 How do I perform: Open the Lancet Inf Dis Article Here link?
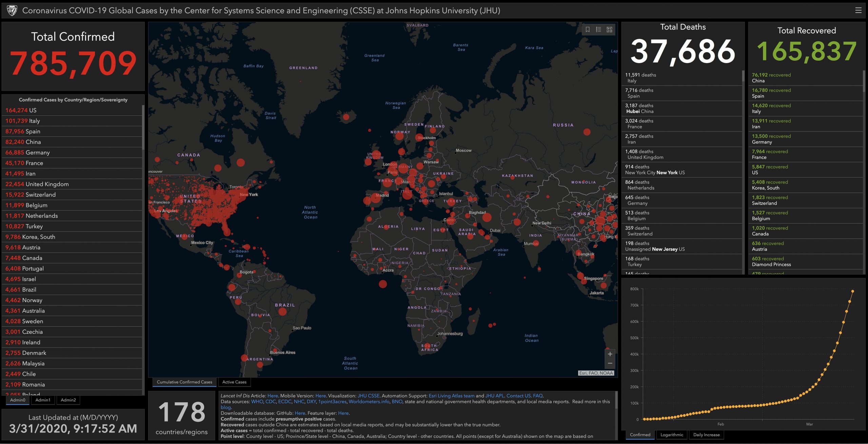tap(273, 396)
